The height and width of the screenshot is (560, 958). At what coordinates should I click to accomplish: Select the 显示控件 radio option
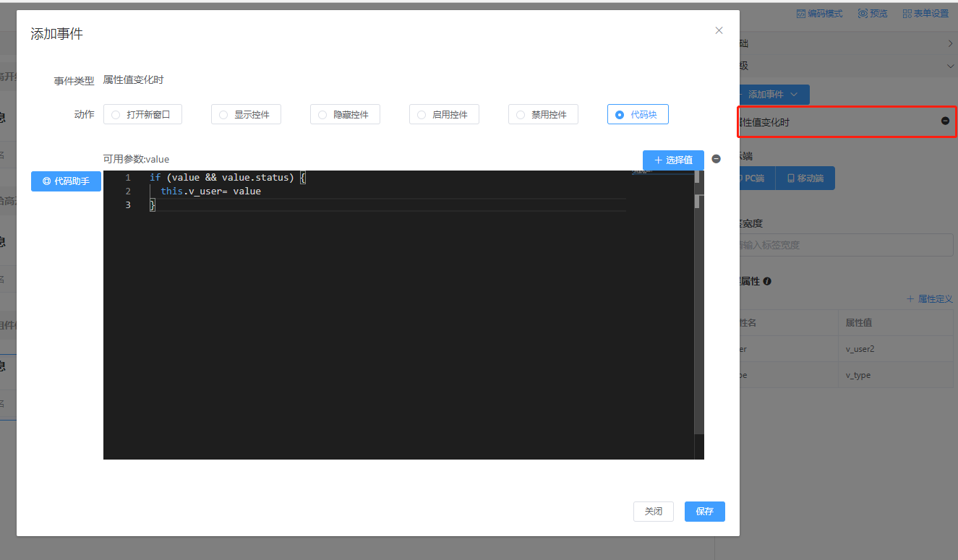pos(223,115)
